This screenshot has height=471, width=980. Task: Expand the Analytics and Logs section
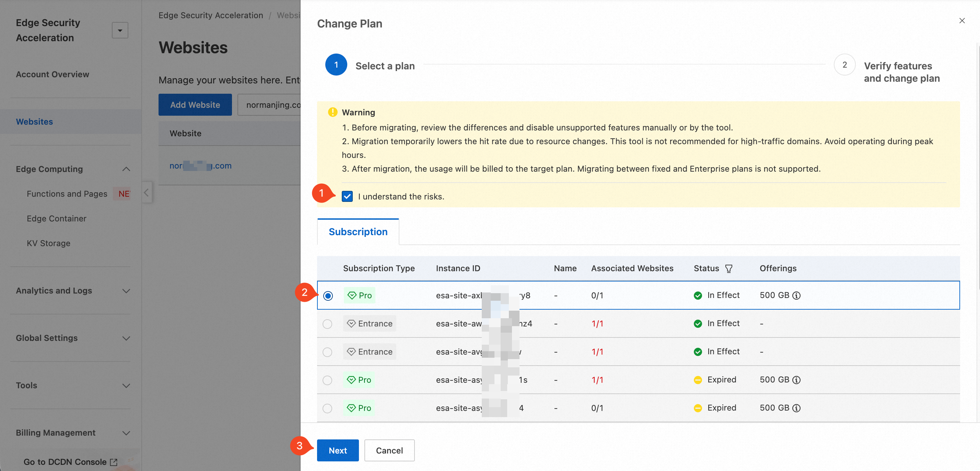tap(126, 291)
